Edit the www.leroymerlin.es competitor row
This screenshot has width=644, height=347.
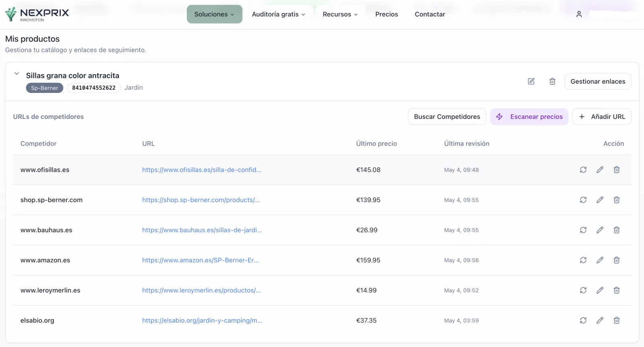[x=600, y=290]
